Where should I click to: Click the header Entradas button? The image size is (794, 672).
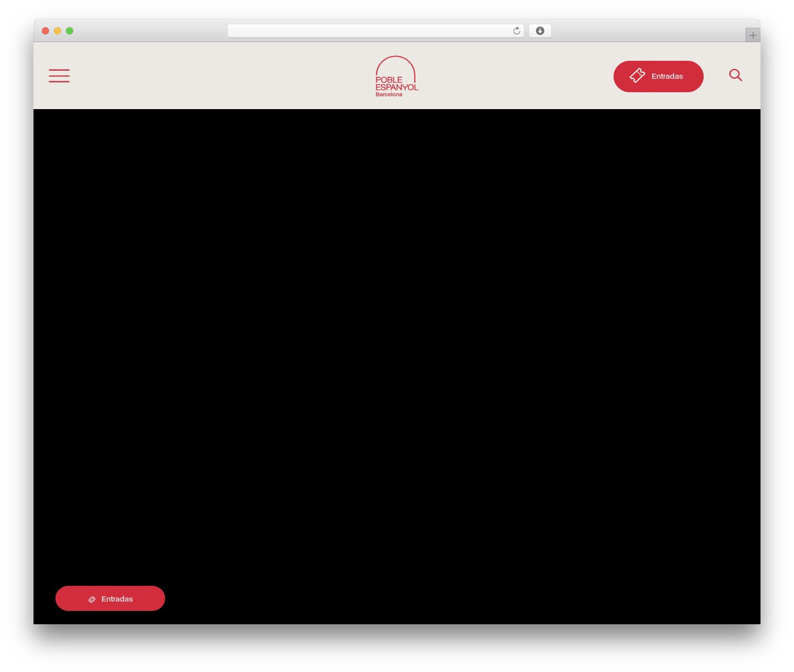click(658, 76)
